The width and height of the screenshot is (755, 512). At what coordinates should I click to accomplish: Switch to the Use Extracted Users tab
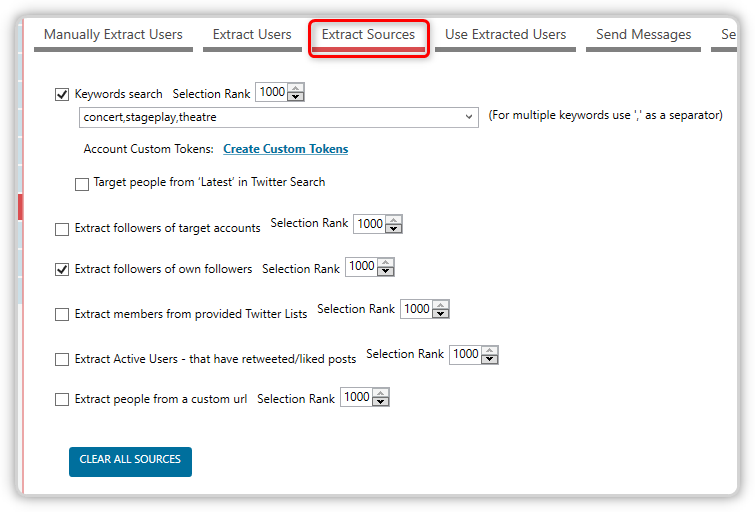pyautogui.click(x=505, y=35)
